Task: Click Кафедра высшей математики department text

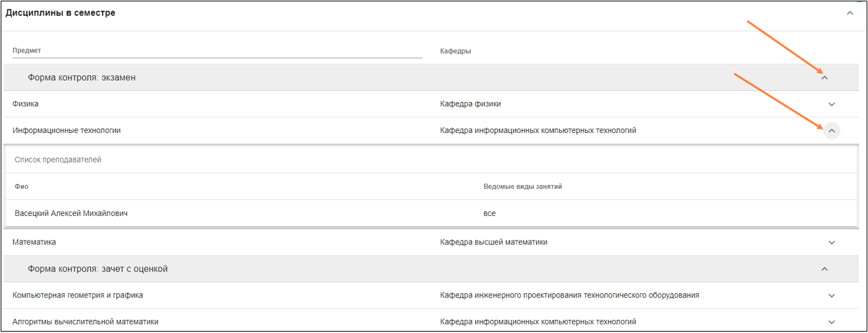Action: 494,243
